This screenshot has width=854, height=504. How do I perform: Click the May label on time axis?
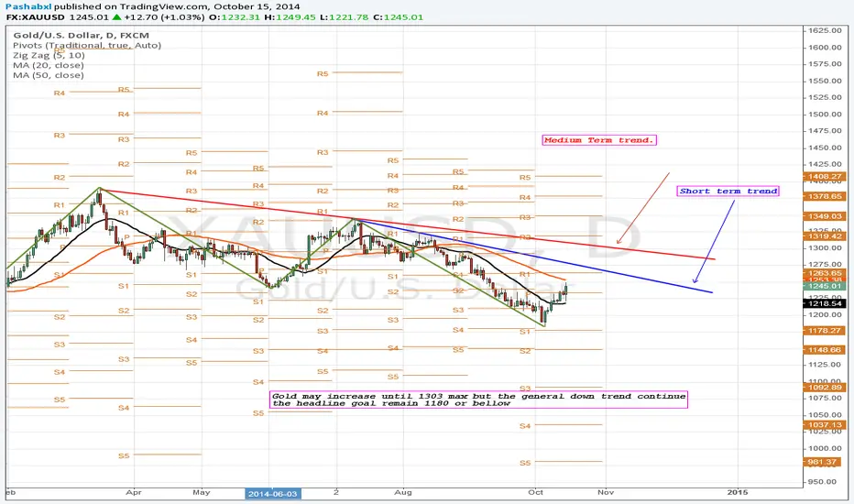point(201,492)
